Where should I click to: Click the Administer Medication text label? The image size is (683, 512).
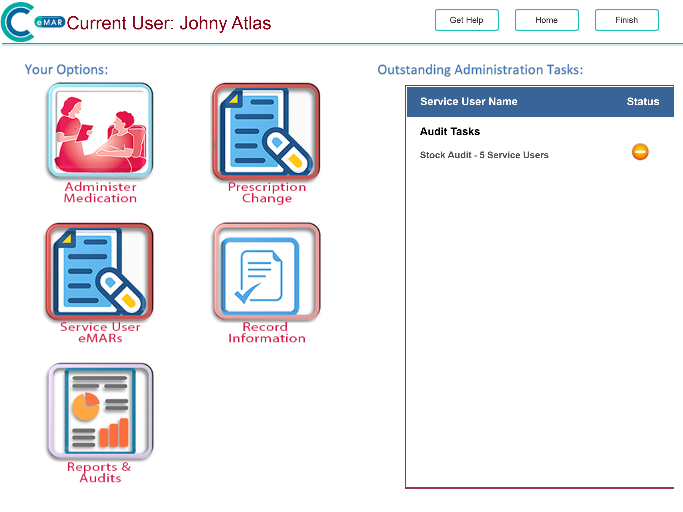[x=100, y=193]
